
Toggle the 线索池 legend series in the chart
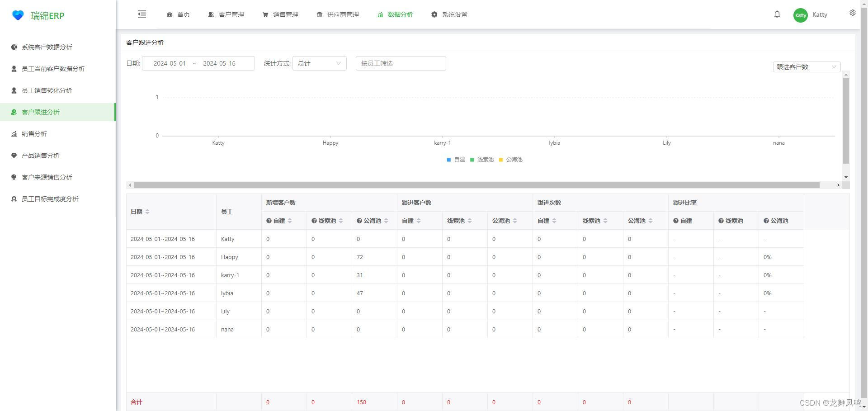482,160
